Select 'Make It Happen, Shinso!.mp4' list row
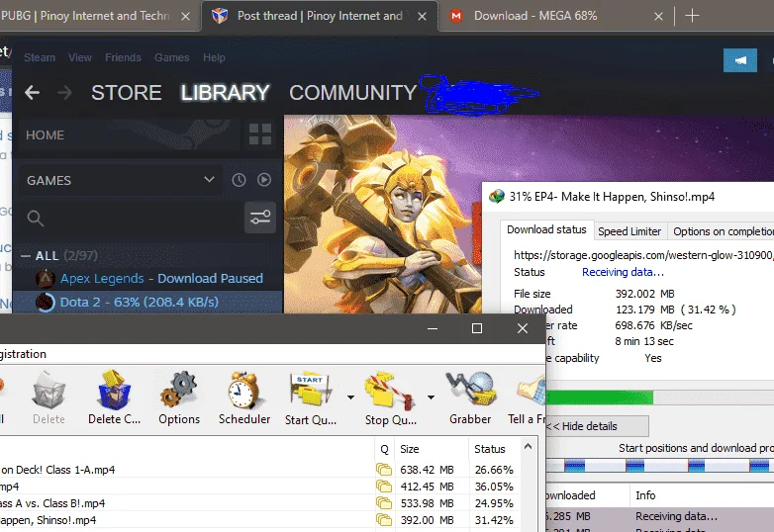Image resolution: width=774 pixels, height=532 pixels. [259, 520]
